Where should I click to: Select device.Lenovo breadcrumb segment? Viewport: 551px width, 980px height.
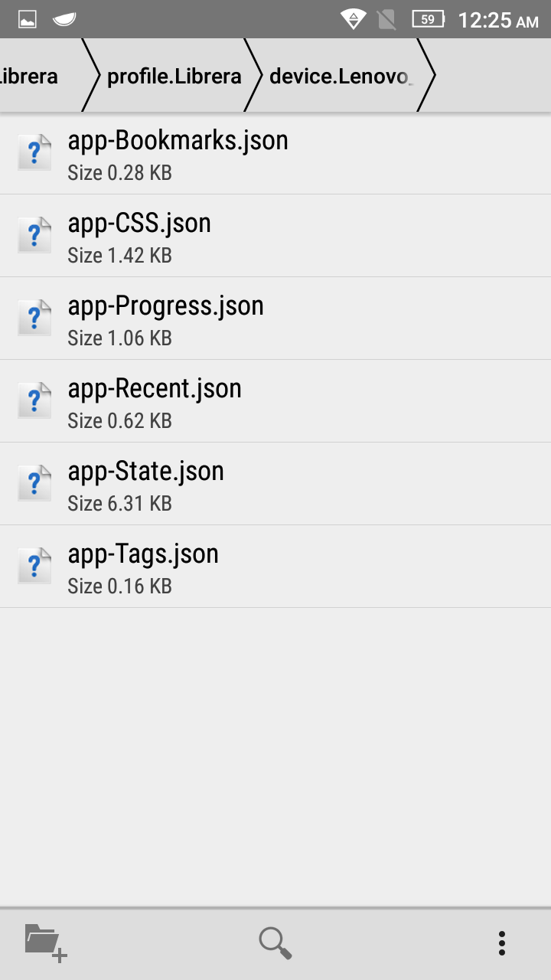point(341,77)
